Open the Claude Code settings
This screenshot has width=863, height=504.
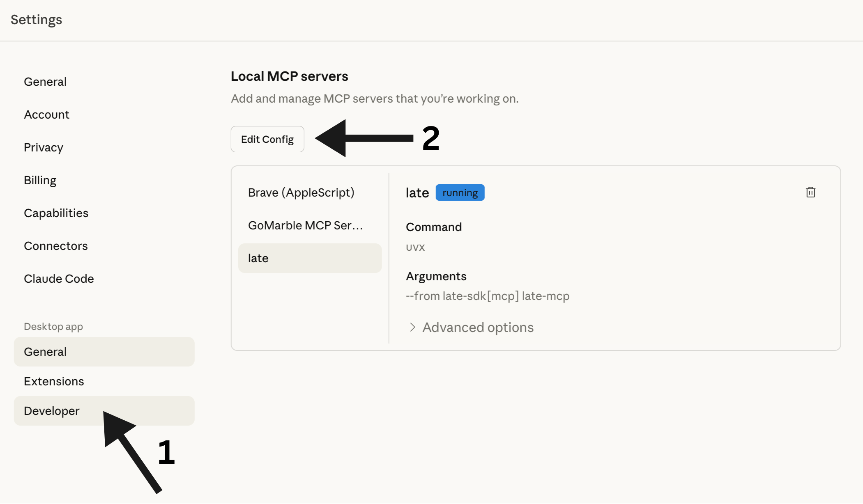[x=59, y=278]
